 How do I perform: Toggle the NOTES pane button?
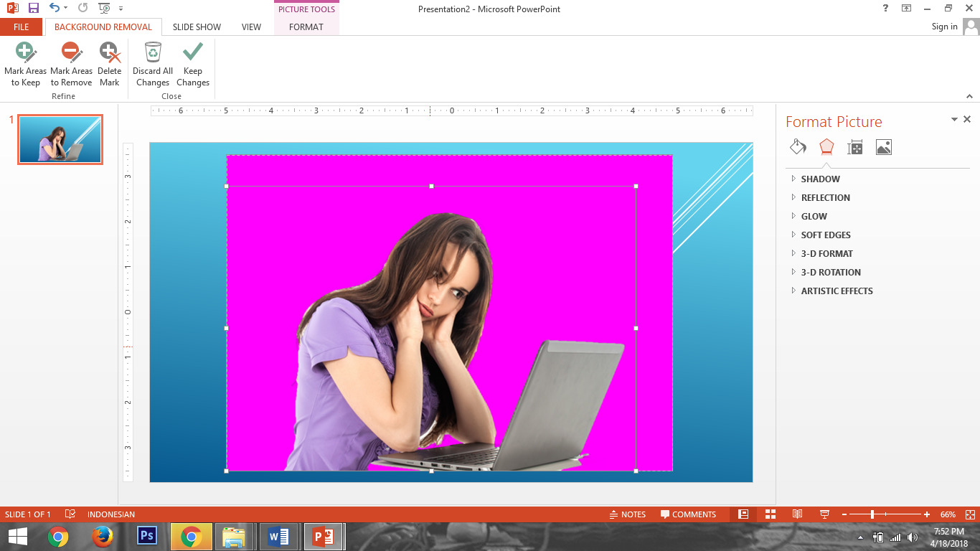(x=627, y=514)
